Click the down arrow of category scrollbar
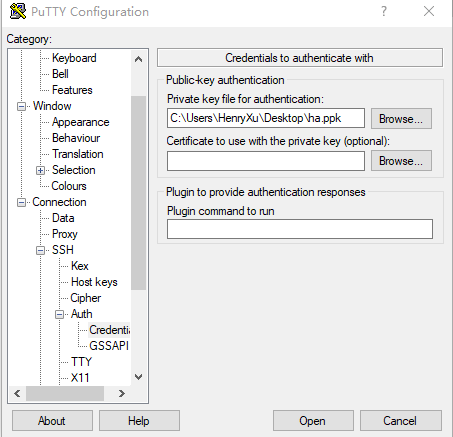 (138, 377)
